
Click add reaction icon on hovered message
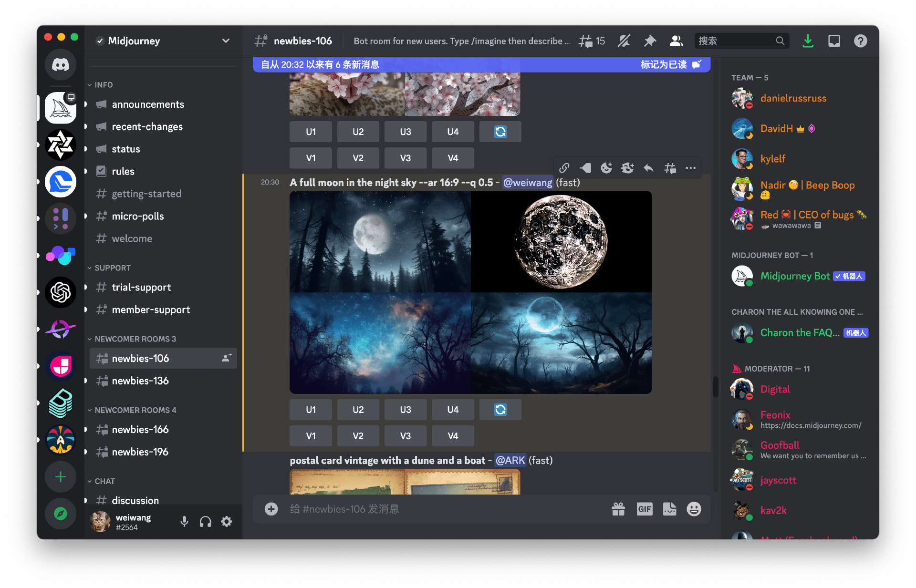[606, 168]
